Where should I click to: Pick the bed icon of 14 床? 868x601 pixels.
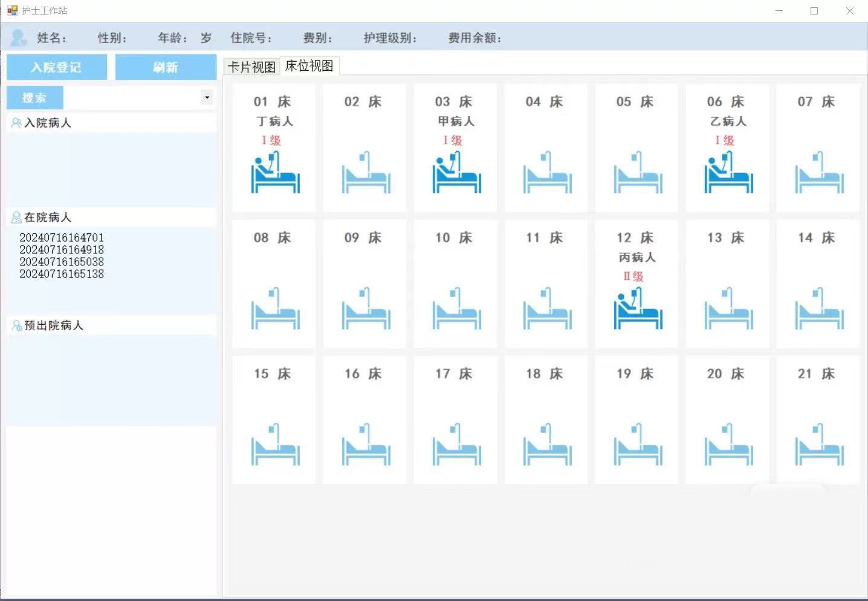(x=819, y=308)
